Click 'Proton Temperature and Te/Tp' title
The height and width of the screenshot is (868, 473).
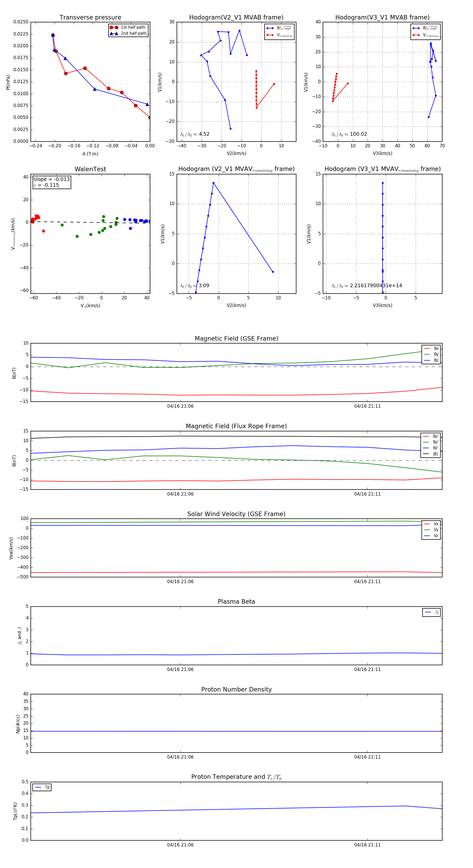coord(236,777)
